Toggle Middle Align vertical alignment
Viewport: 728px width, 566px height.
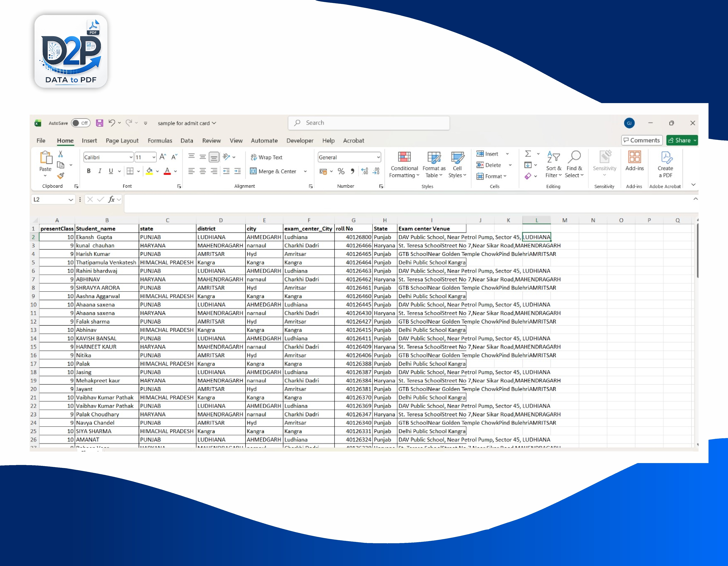pos(203,157)
